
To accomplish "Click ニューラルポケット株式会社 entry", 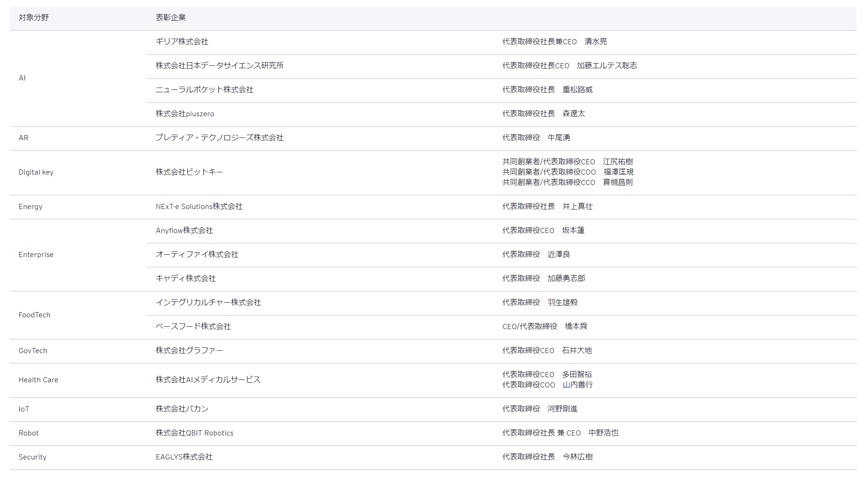I will [204, 90].
